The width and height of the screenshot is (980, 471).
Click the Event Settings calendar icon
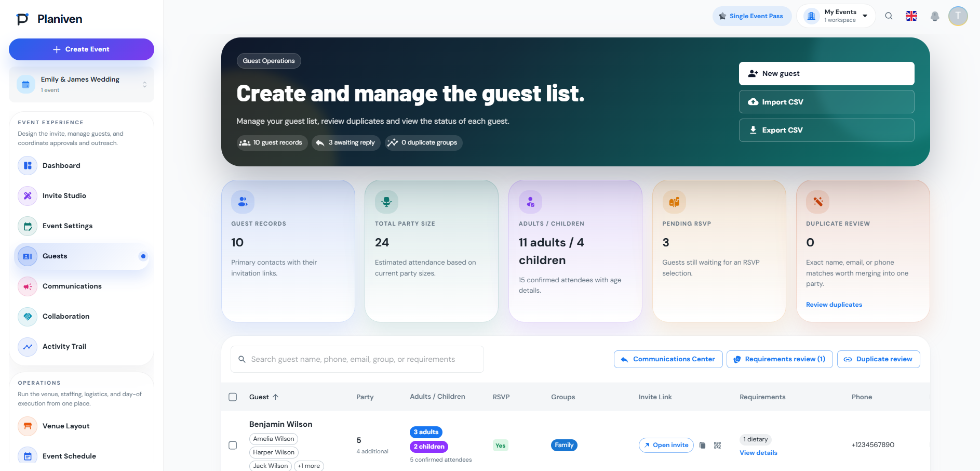click(x=28, y=226)
